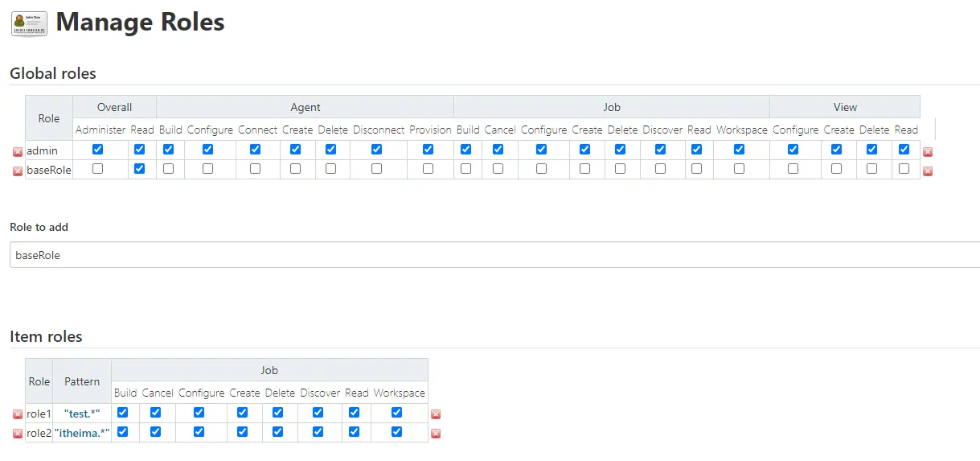Uncheck Job Delete permission for role2
Image resolution: width=980 pixels, height=461 pixels.
(278, 432)
